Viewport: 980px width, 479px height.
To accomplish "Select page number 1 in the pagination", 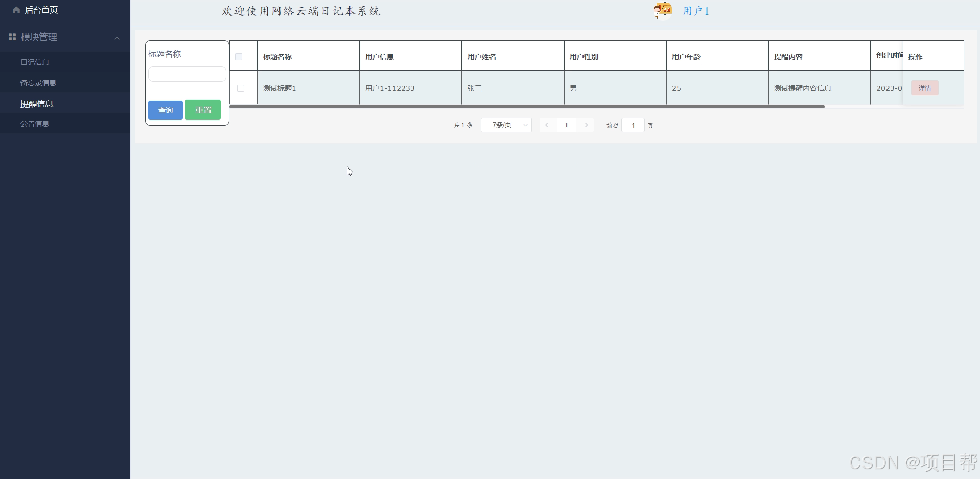I will tap(566, 125).
